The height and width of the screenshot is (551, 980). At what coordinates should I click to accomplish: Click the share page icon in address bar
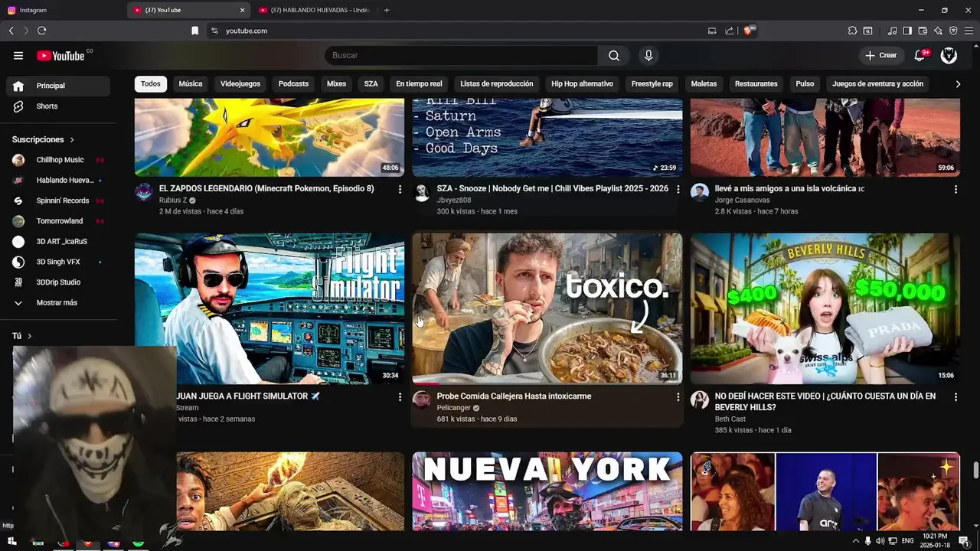[729, 31]
